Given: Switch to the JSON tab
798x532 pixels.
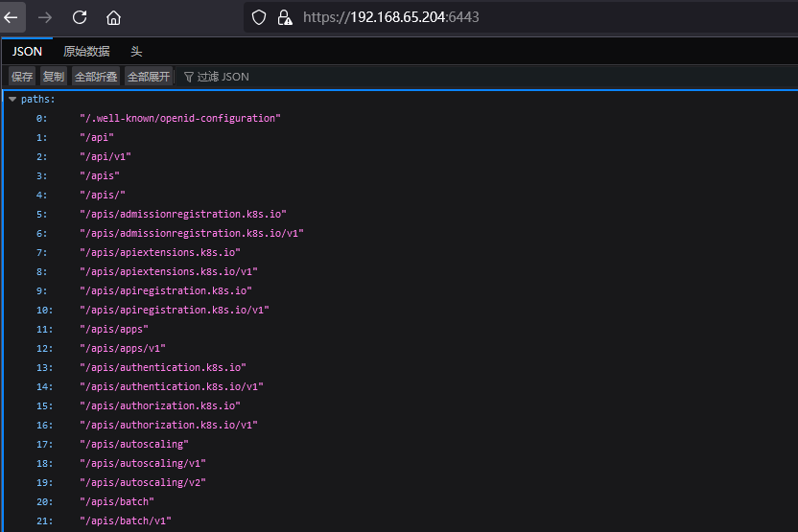Looking at the screenshot, I should [27, 52].
